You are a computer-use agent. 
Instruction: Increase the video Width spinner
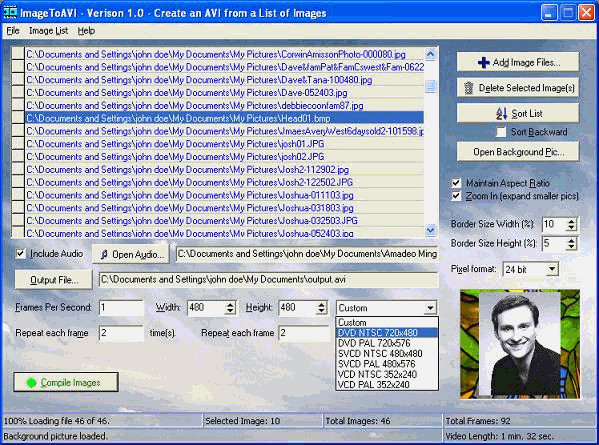coord(230,305)
